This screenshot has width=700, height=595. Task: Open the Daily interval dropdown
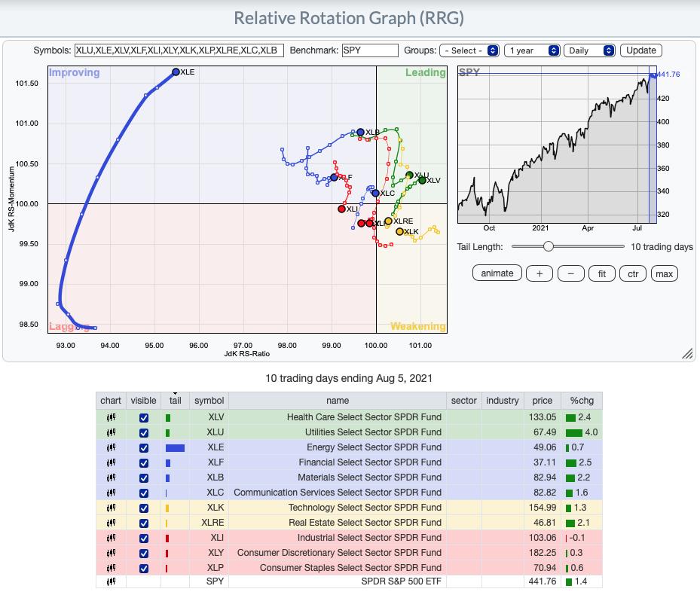589,50
